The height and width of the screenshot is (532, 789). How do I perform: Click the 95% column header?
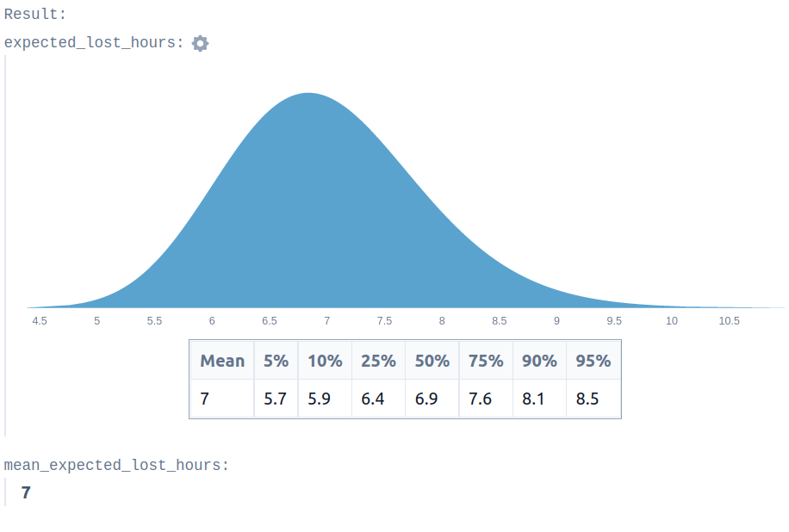pyautogui.click(x=593, y=361)
